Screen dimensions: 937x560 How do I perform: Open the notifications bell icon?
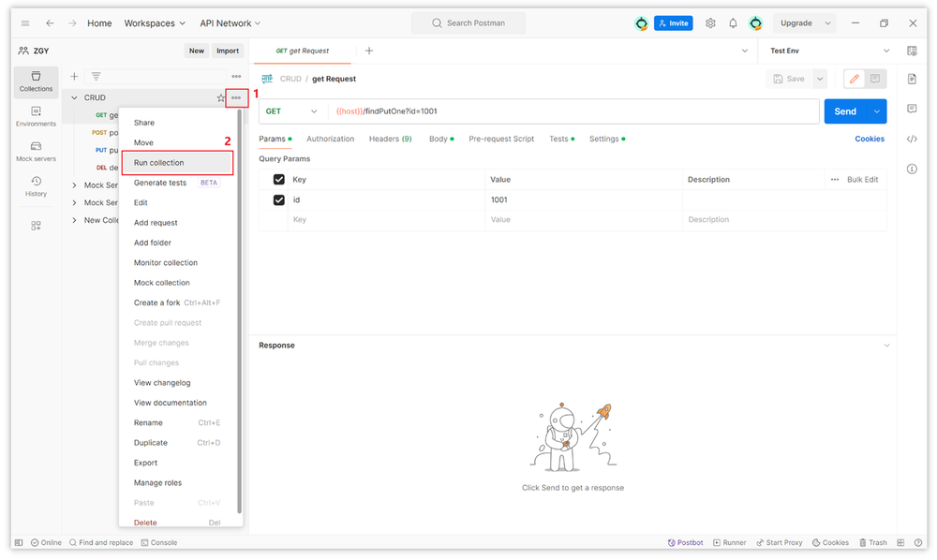point(733,23)
